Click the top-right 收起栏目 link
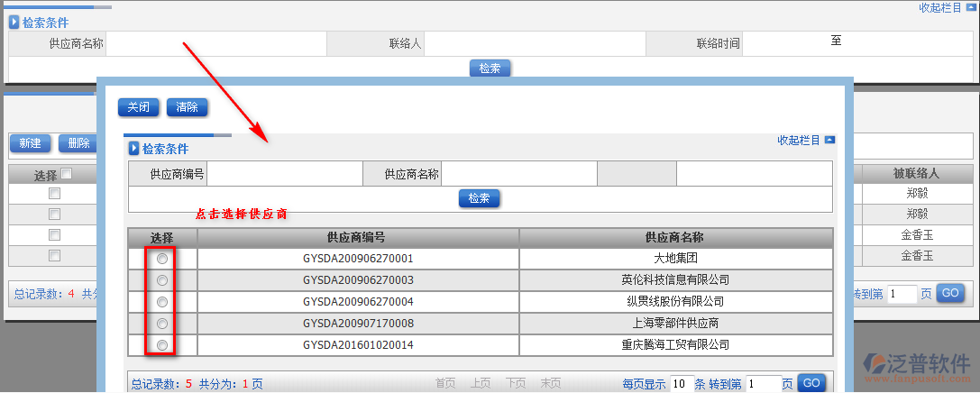This screenshot has height=393, width=980. pyautogui.click(x=940, y=8)
